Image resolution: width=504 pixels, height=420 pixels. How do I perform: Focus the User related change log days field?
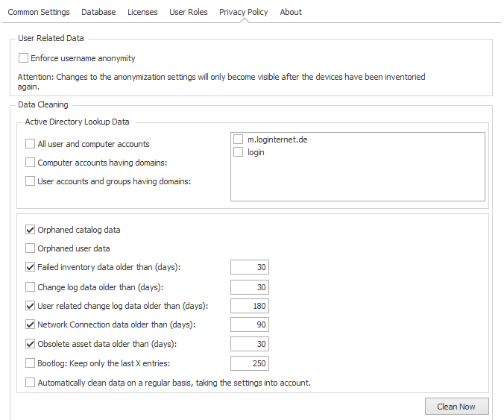[250, 306]
